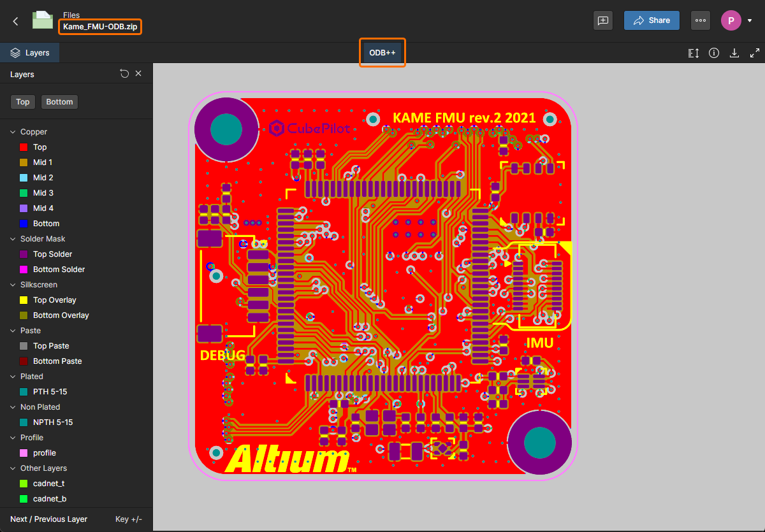Click the P user avatar
The height and width of the screenshot is (532, 765).
[x=731, y=20]
